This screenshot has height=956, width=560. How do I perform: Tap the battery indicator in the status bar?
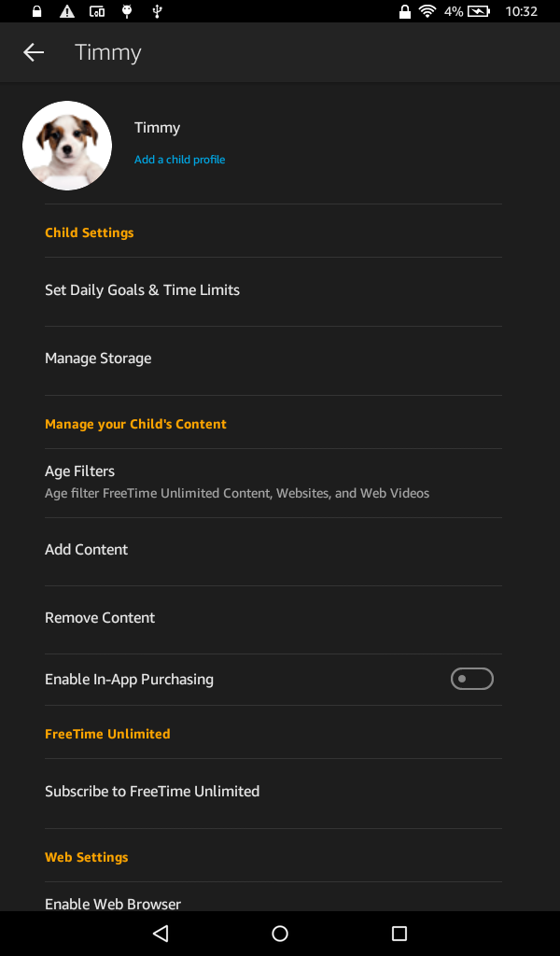pos(479,11)
